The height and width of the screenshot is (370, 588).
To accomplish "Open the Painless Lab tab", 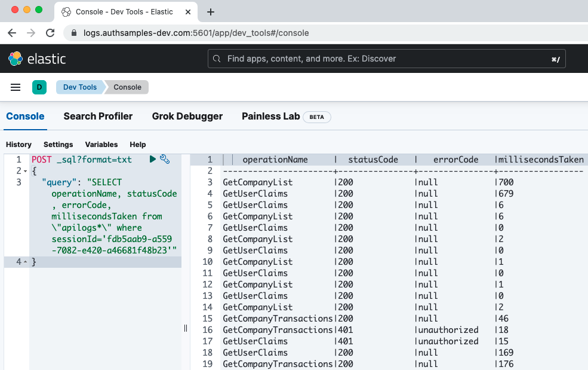I will pyautogui.click(x=271, y=117).
